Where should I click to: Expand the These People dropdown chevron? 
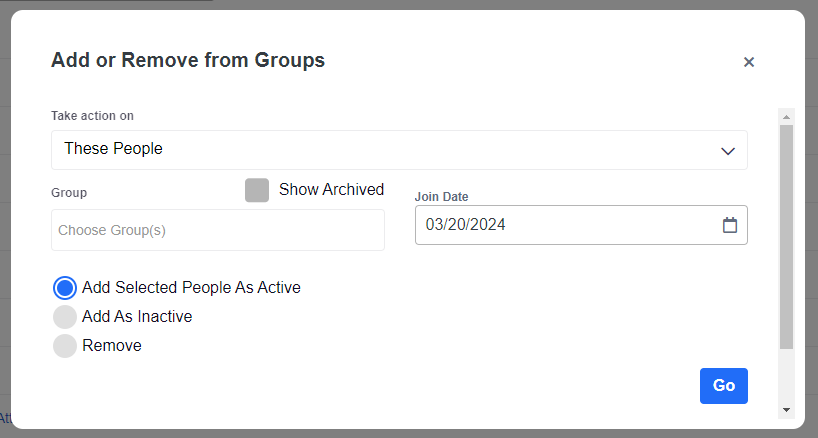tap(727, 150)
